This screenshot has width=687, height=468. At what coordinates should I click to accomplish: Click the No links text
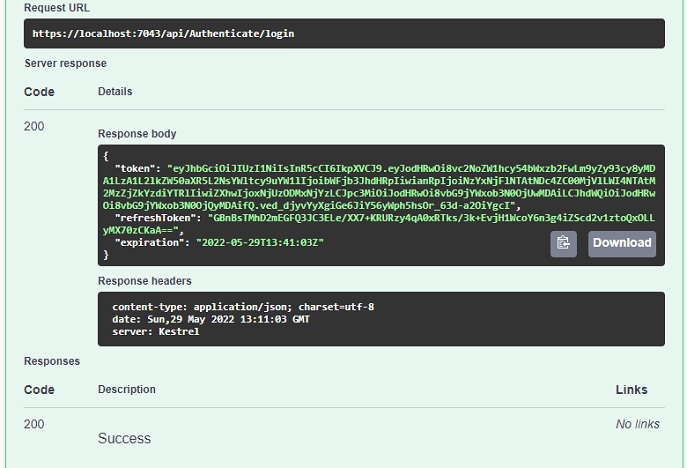click(637, 424)
